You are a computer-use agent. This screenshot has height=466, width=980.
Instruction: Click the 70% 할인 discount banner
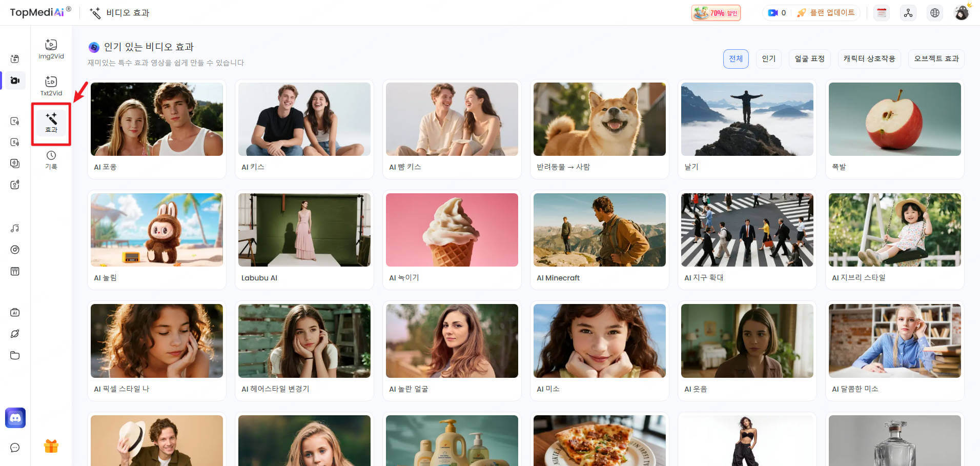tap(716, 13)
